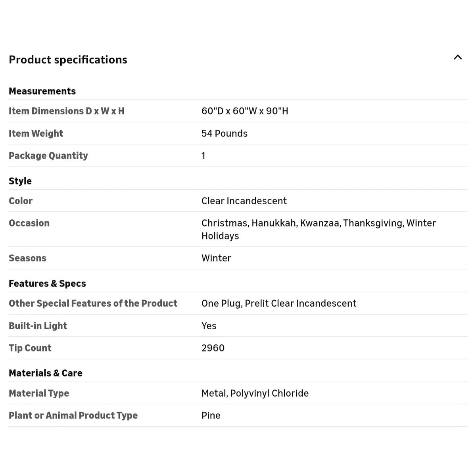Select One Plug, Prelit Clear Incandescent value
This screenshot has width=476, height=476.
(279, 303)
